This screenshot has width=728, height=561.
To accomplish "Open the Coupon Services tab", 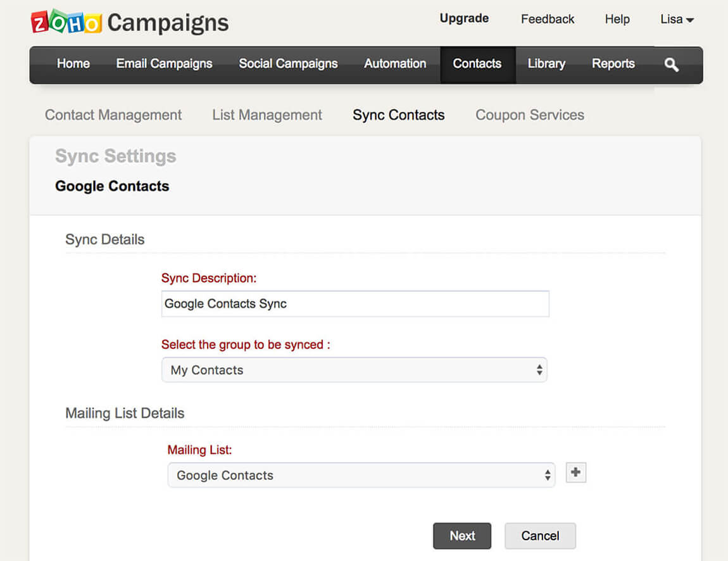I will coord(530,115).
